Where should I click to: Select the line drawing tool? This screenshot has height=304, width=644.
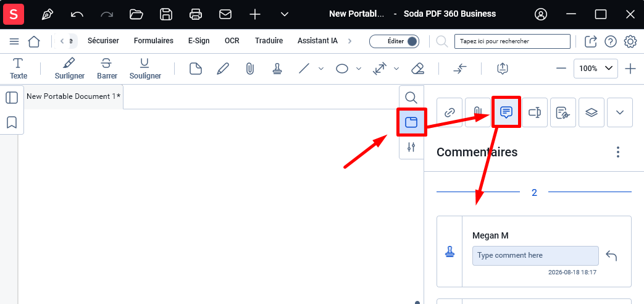(304, 69)
